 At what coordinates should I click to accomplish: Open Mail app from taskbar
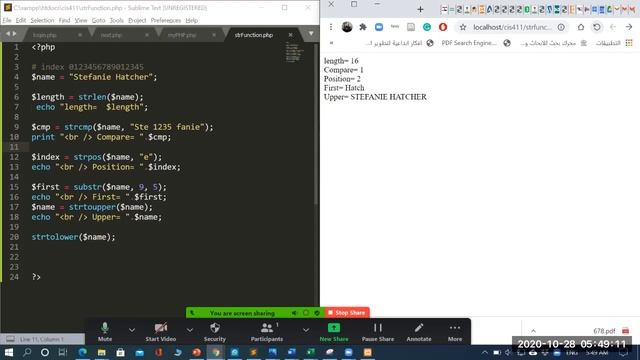[x=140, y=352]
